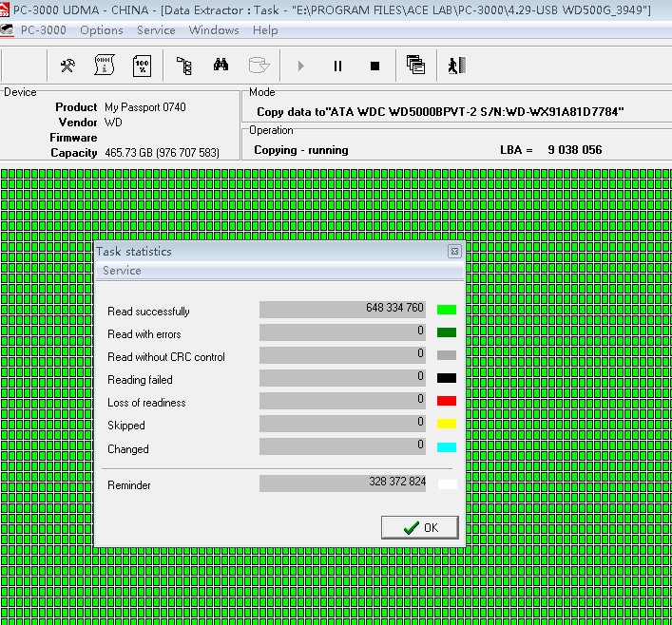Open the hammer and wrench utilities tool
This screenshot has width=672, height=625.
tap(67, 66)
